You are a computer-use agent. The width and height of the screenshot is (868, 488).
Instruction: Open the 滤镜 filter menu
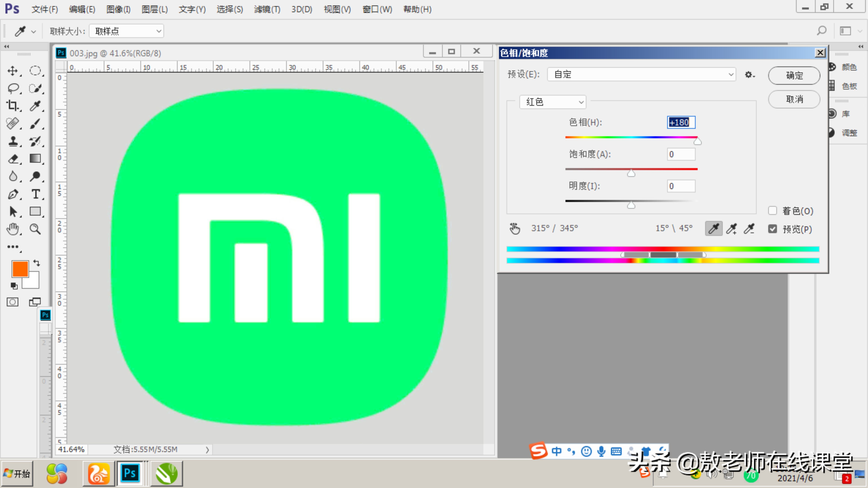(267, 9)
